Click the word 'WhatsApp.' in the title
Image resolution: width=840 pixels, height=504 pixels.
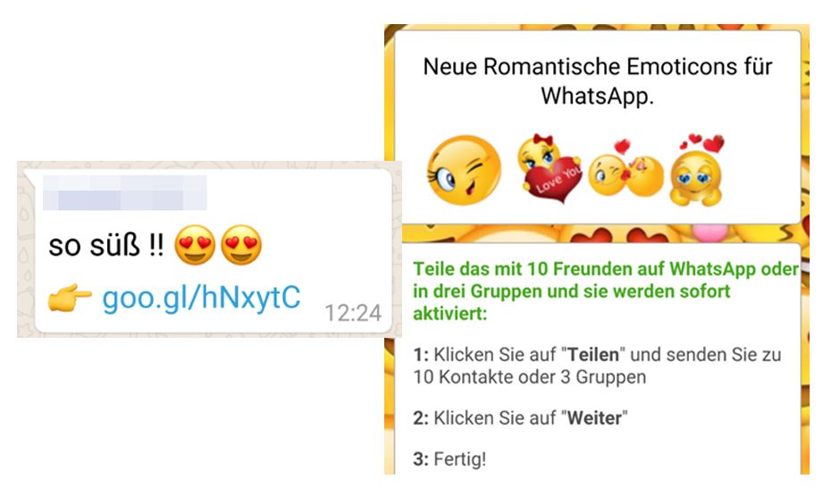tap(597, 97)
